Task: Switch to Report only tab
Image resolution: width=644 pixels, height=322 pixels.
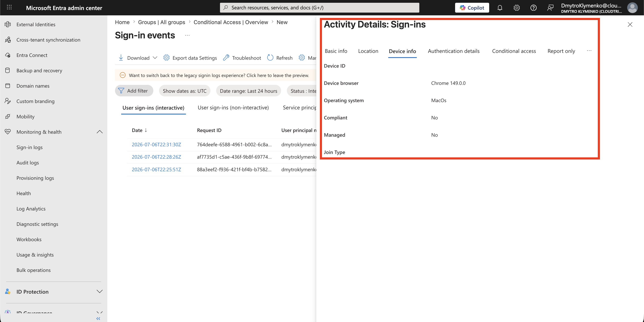Action: [x=561, y=51]
